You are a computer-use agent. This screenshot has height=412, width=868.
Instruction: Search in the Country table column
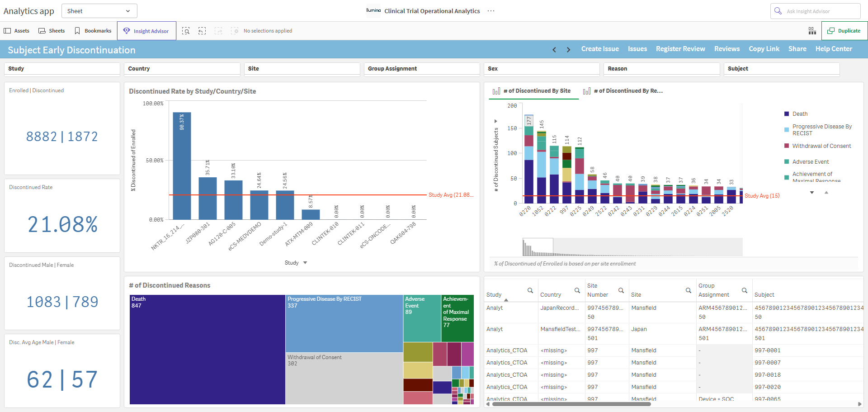(x=577, y=290)
